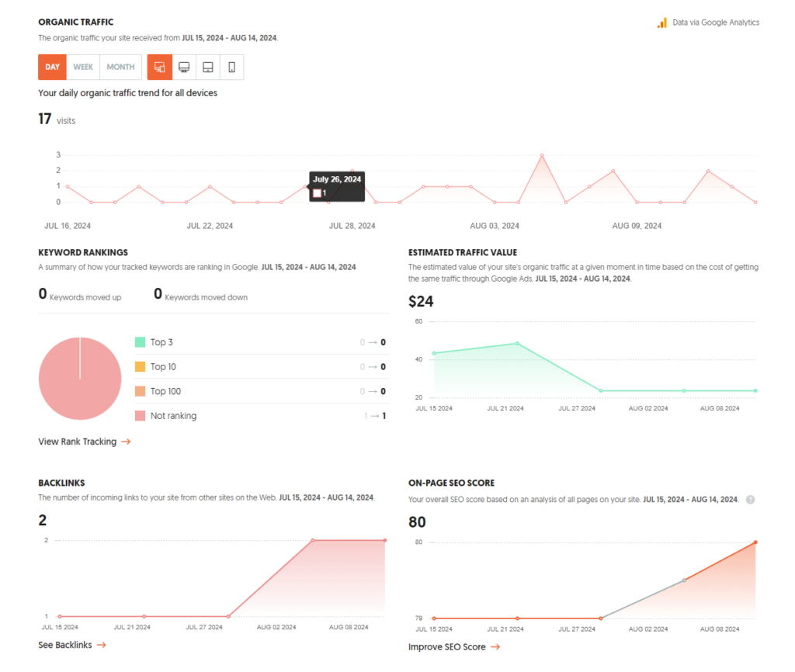Click the arrow next to View Rank Tracking

126,442
